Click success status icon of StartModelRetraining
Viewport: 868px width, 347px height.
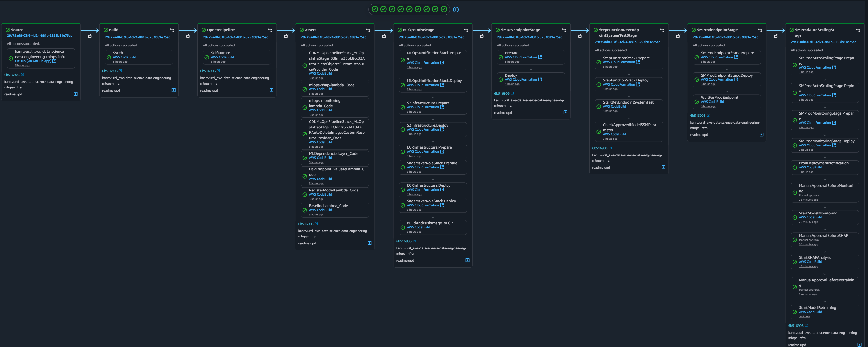coord(794,312)
